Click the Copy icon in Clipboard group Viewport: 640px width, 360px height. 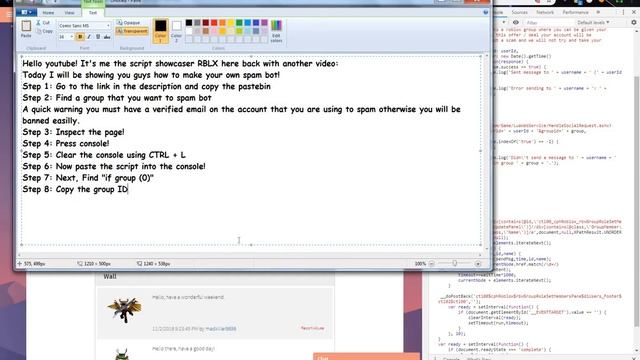[x=38, y=31]
